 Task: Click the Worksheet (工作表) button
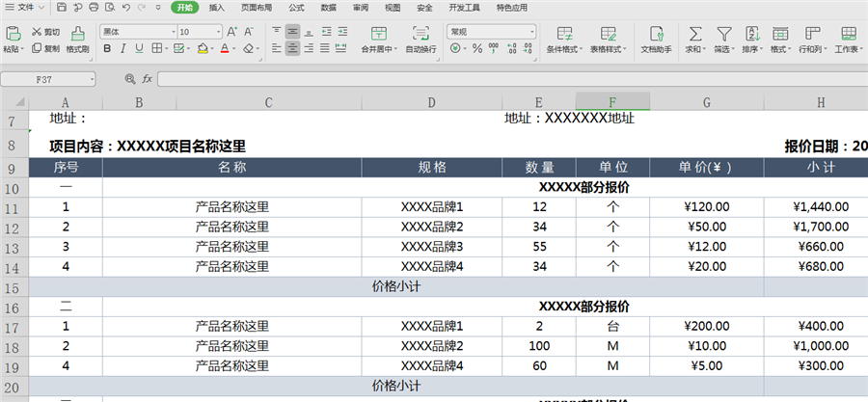tap(849, 40)
